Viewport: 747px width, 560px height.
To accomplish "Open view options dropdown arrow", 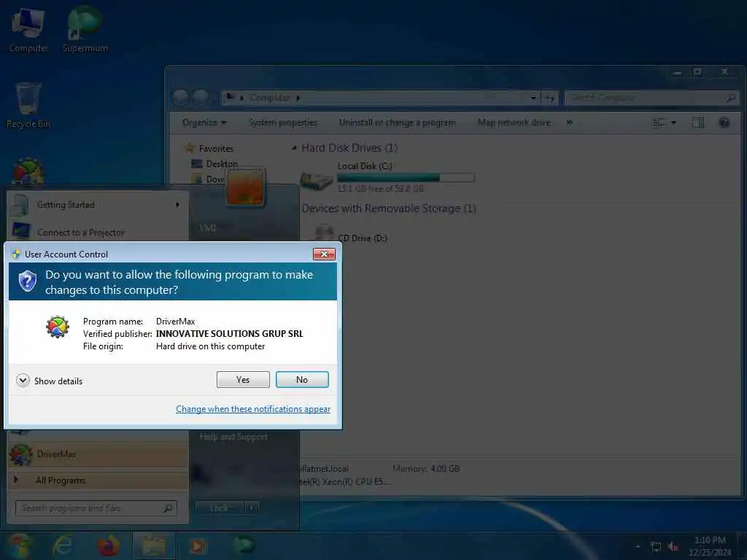I will [673, 122].
